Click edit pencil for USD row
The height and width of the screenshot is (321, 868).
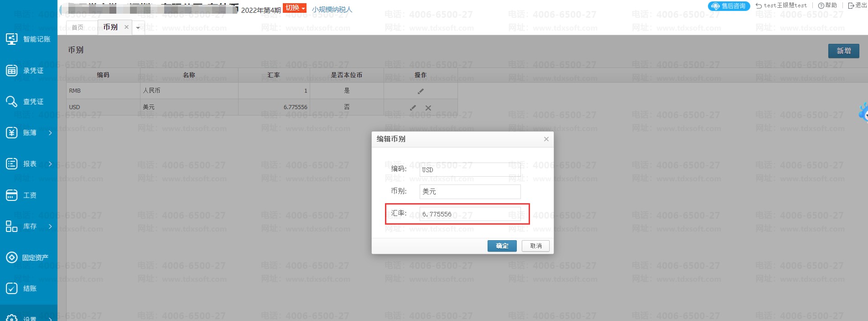[x=413, y=108]
